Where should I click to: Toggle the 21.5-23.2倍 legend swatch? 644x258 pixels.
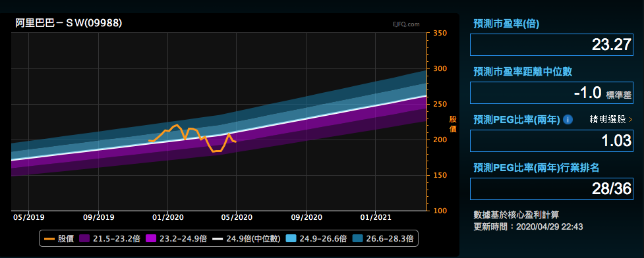pos(84,239)
